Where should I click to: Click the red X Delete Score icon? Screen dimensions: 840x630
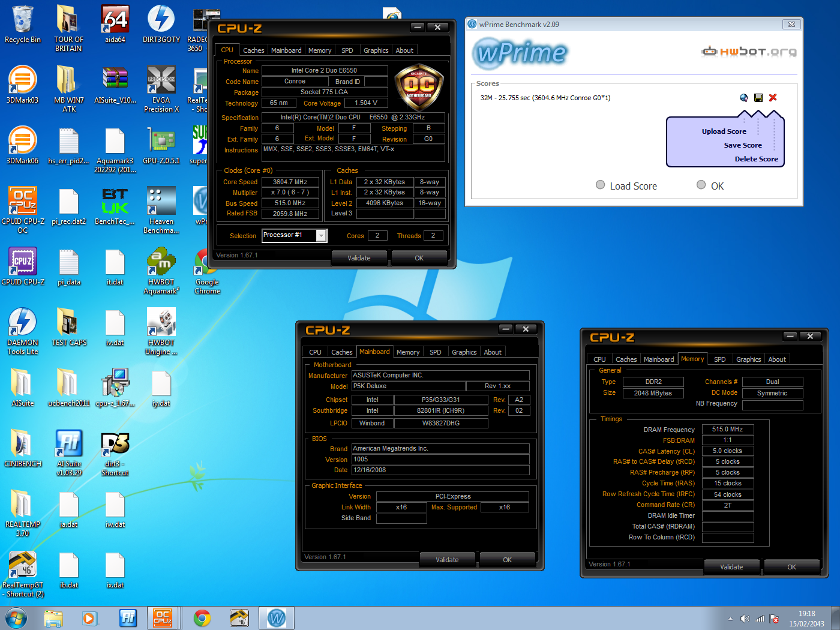coord(773,98)
